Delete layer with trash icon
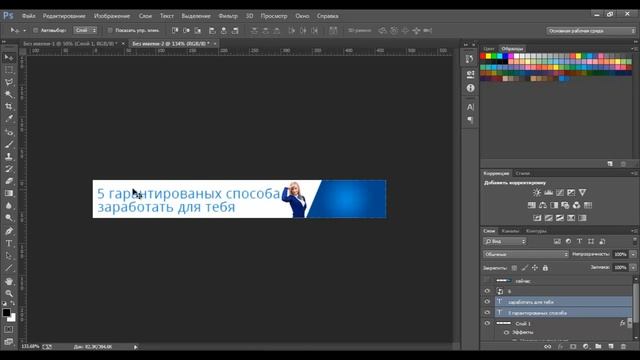Image resolution: width=640 pixels, height=360 pixels. pyautogui.click(x=623, y=347)
